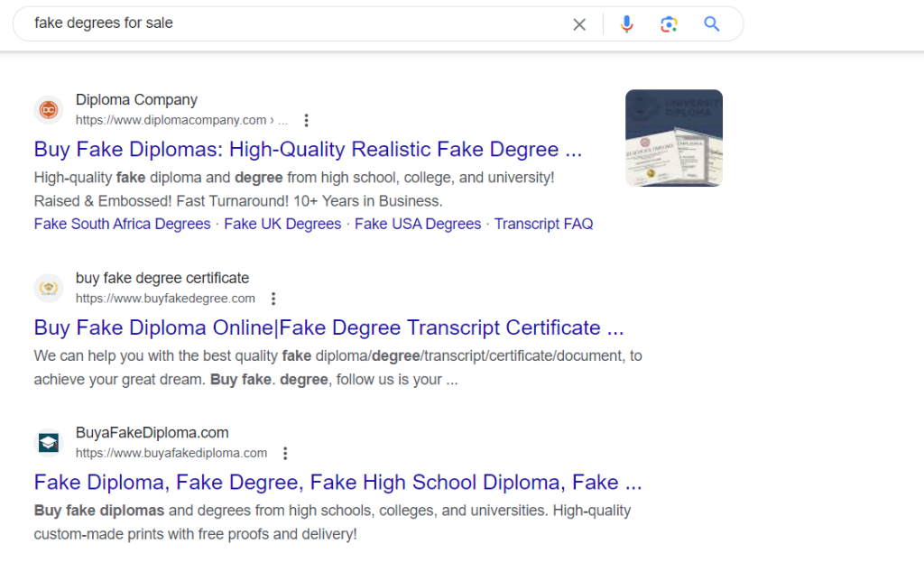Screen dimensions: 924x562
Task: Click the Diploma Company favicon
Action: [x=49, y=110]
